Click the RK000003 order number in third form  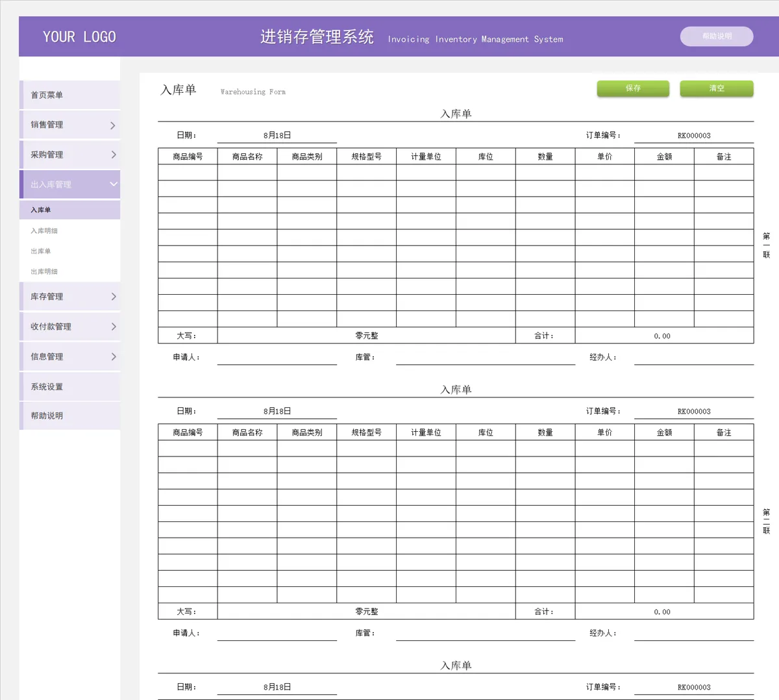(694, 687)
